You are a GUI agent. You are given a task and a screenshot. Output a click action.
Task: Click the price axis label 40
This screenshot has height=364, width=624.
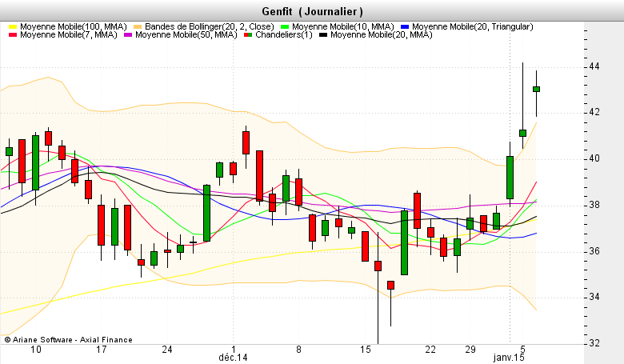594,158
